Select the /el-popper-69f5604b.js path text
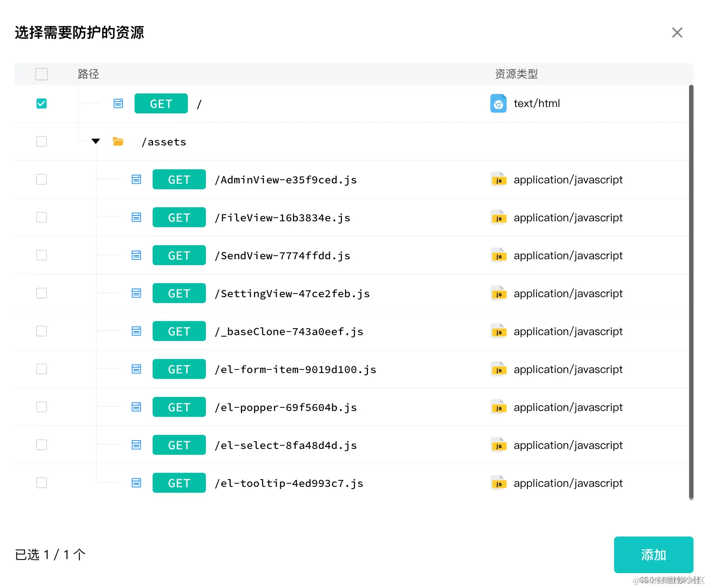The width and height of the screenshot is (708, 588). (x=286, y=407)
